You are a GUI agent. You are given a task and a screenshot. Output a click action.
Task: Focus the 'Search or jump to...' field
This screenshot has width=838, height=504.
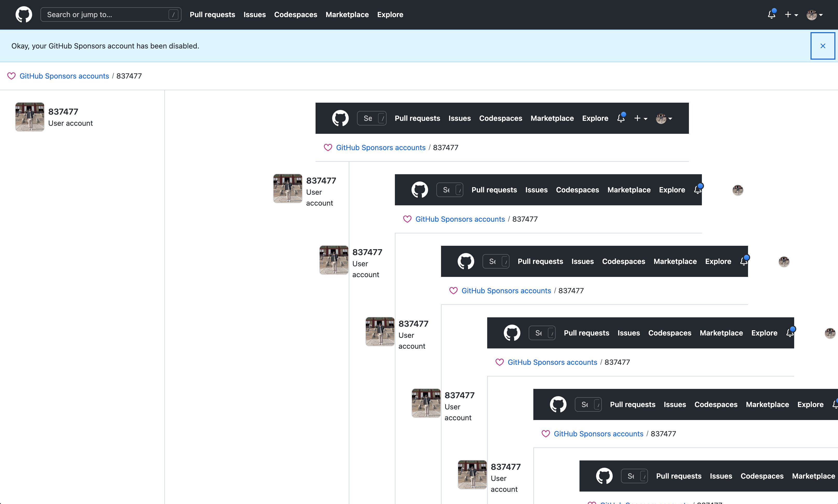[111, 15]
